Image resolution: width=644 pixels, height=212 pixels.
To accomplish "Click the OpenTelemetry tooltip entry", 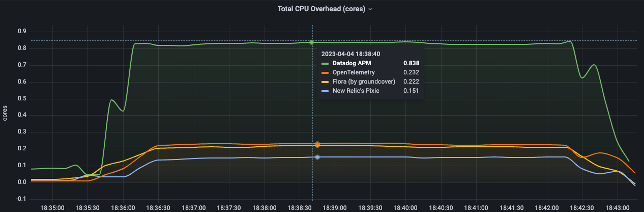I will 370,72.
